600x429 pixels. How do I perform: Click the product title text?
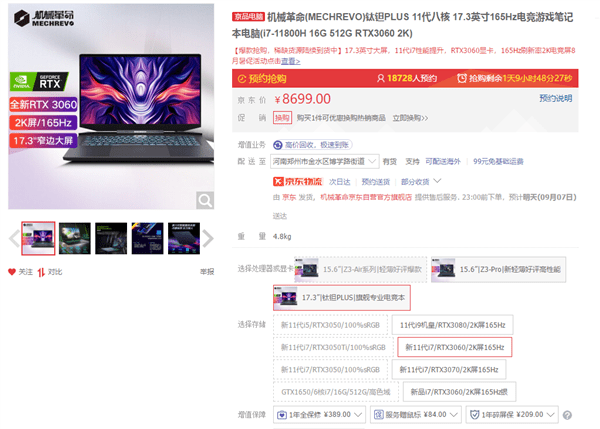pos(402,25)
